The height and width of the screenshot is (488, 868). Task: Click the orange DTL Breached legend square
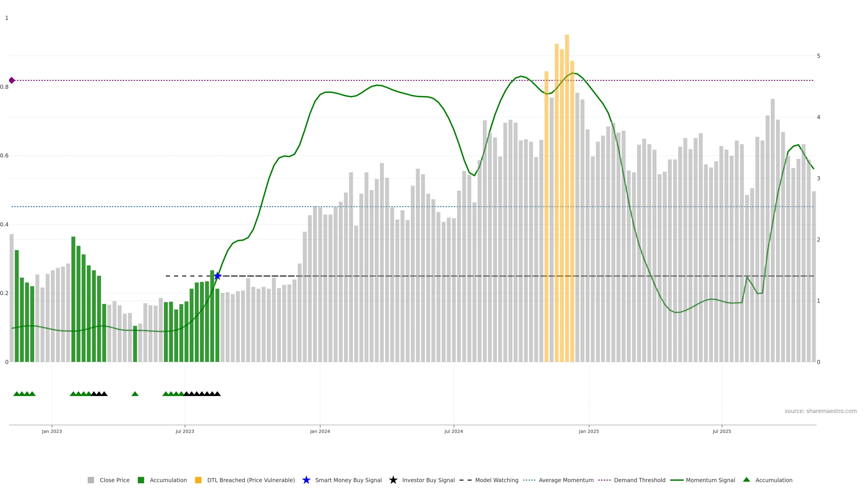[x=198, y=480]
